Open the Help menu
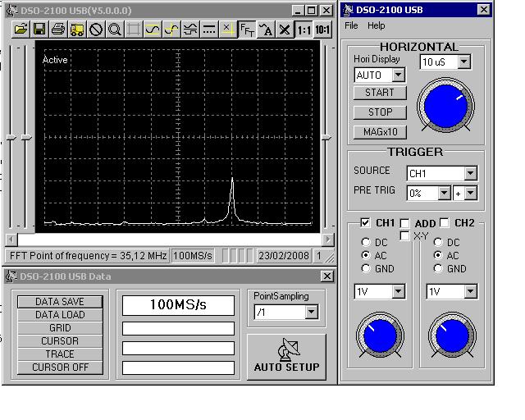 tap(377, 25)
